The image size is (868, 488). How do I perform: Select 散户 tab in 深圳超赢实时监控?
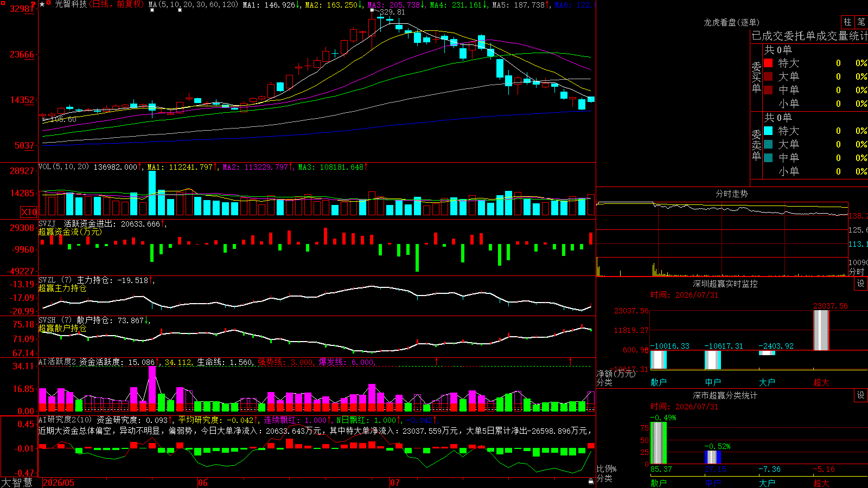click(659, 382)
